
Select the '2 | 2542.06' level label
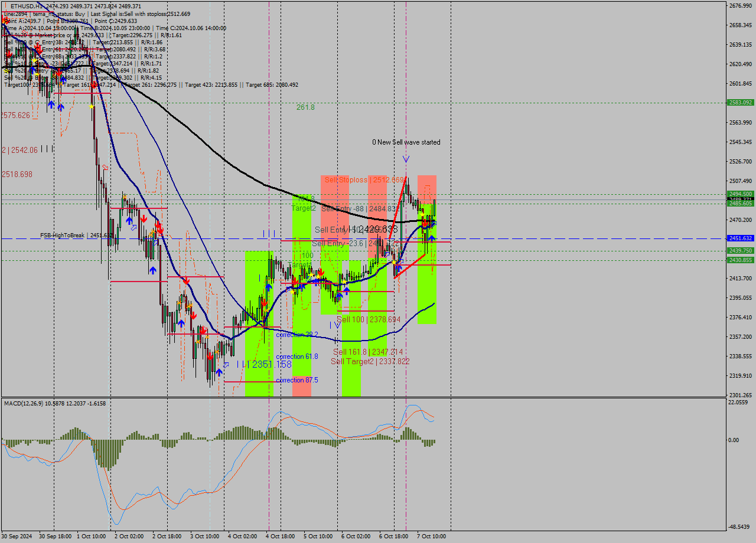pyautogui.click(x=19, y=151)
